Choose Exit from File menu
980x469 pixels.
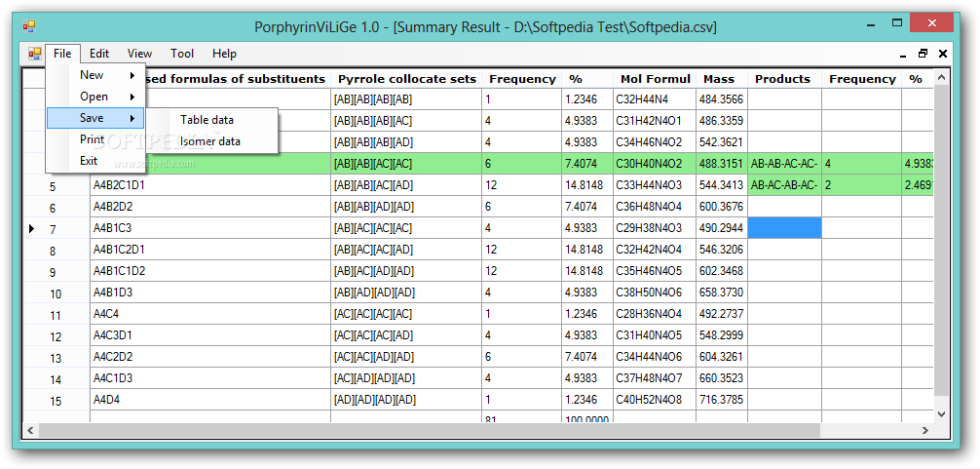tap(95, 161)
